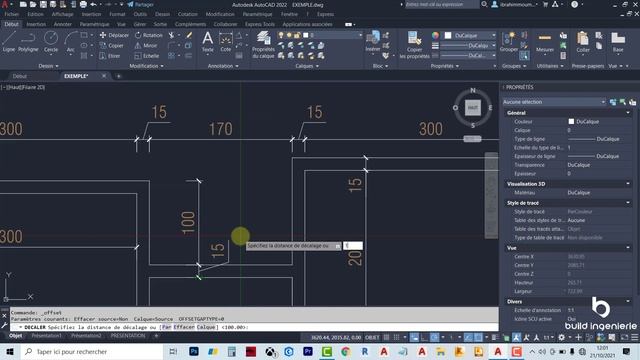
Task: Open Propriétés du calque panel
Action: [263, 45]
